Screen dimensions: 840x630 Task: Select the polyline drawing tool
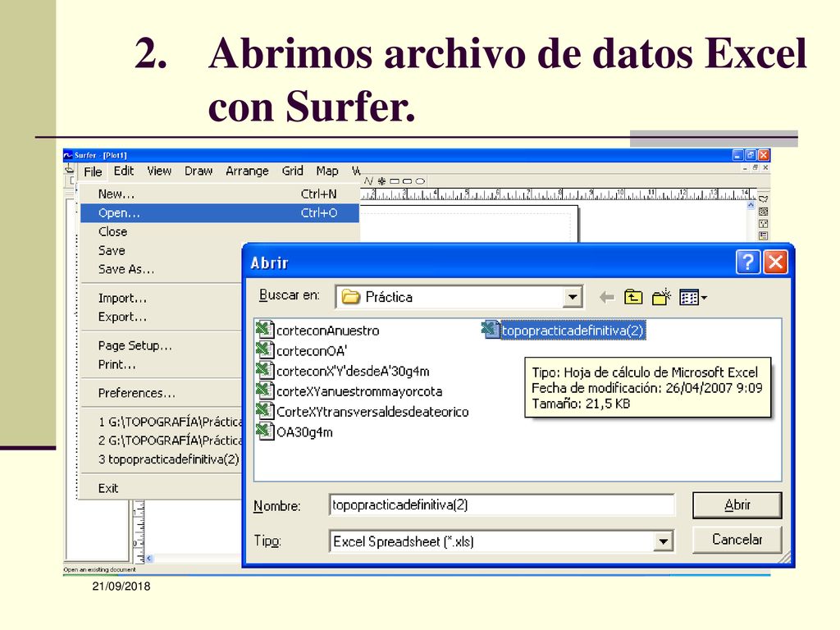(368, 181)
